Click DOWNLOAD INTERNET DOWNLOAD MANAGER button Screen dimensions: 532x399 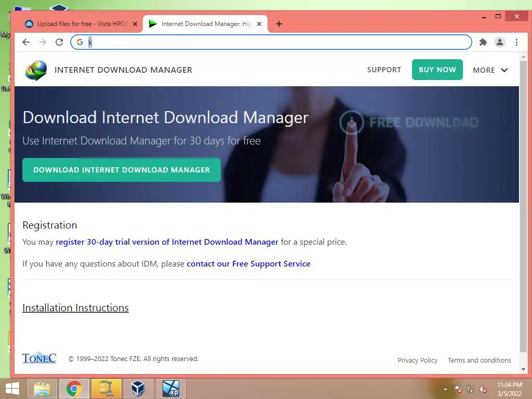tap(122, 170)
